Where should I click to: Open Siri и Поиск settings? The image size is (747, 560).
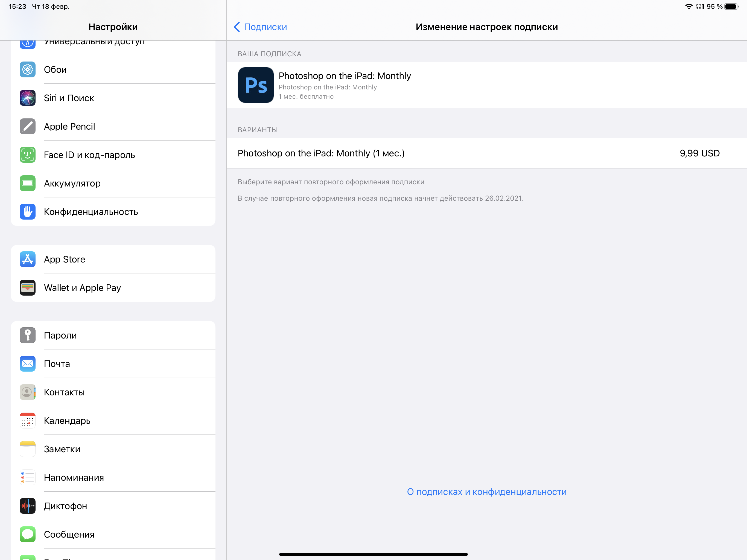pyautogui.click(x=113, y=98)
